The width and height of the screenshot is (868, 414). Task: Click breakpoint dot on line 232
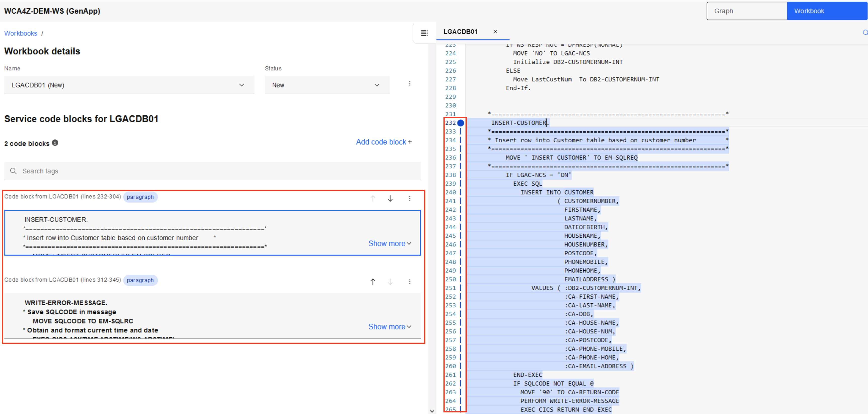(x=460, y=123)
